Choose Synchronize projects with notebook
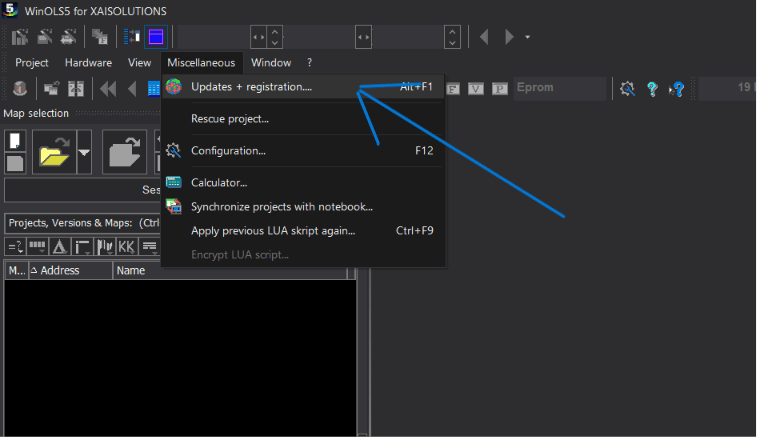Viewport: 757px width, 437px height. tap(303, 207)
